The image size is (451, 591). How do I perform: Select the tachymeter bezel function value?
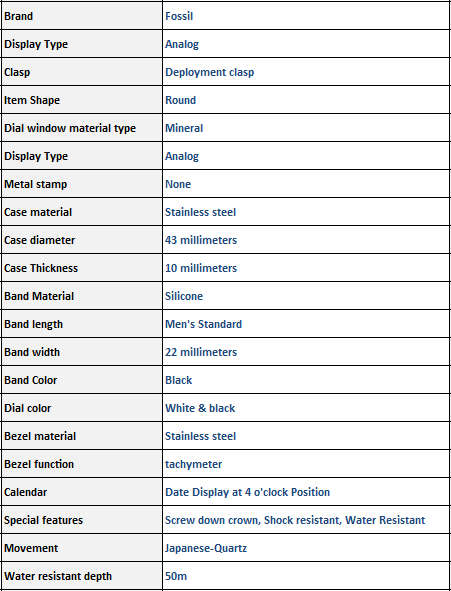tap(193, 464)
